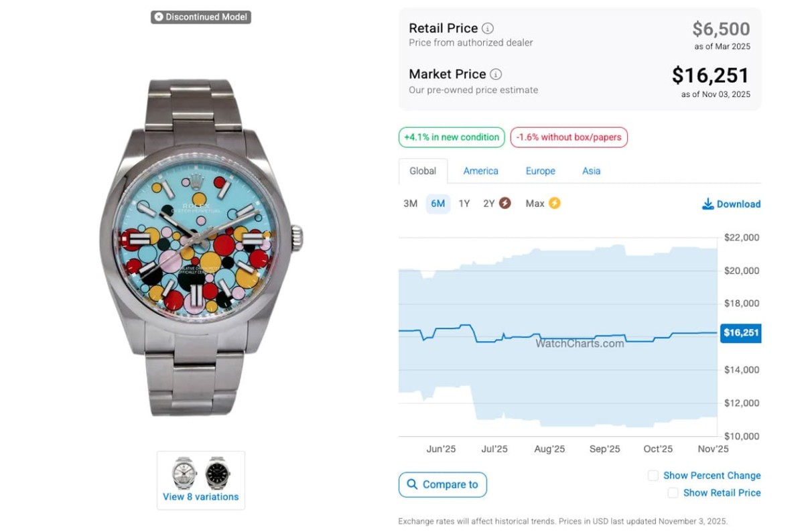Switch to the America region tab

(x=480, y=171)
